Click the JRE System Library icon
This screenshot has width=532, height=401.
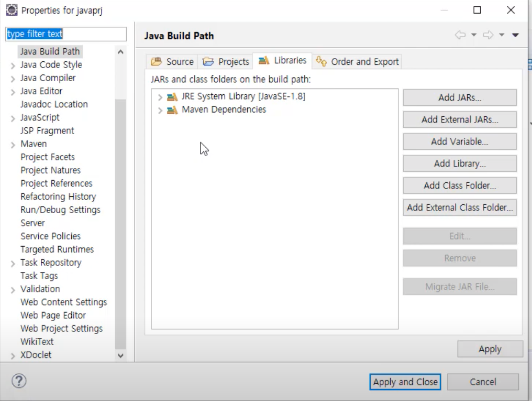tap(172, 97)
